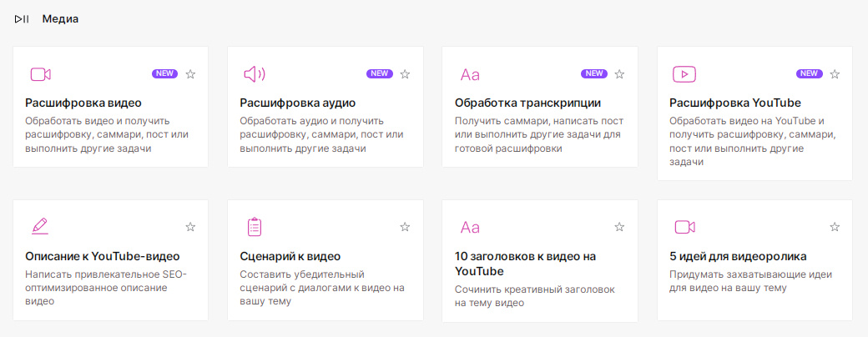Screen dimensions: 868x337
Task: Click the speaker icon on Расшифровка аудио
Action: (x=255, y=74)
